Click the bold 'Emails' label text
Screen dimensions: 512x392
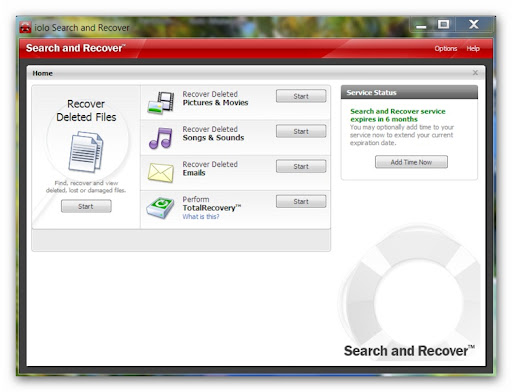(x=194, y=173)
